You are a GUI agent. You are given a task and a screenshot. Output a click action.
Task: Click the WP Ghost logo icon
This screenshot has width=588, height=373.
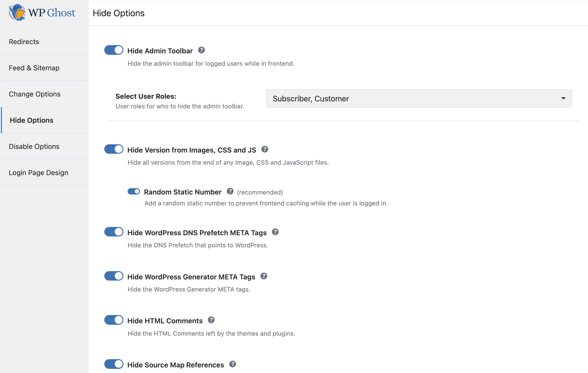17,12
